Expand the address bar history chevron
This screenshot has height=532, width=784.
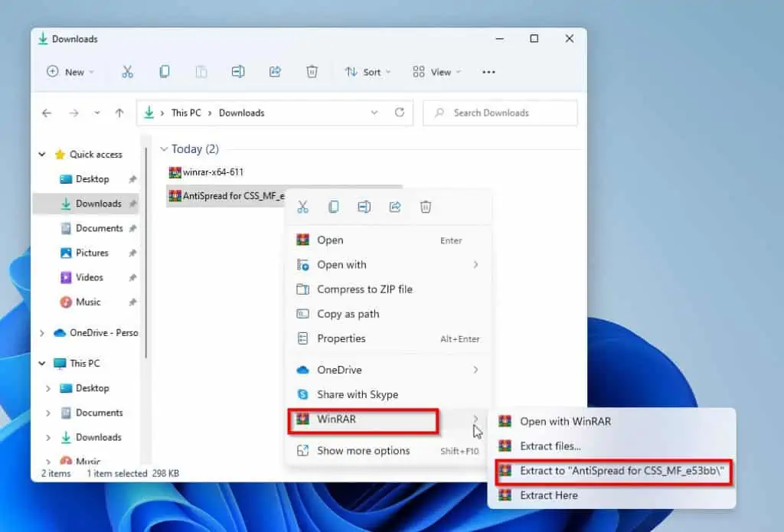click(x=374, y=113)
